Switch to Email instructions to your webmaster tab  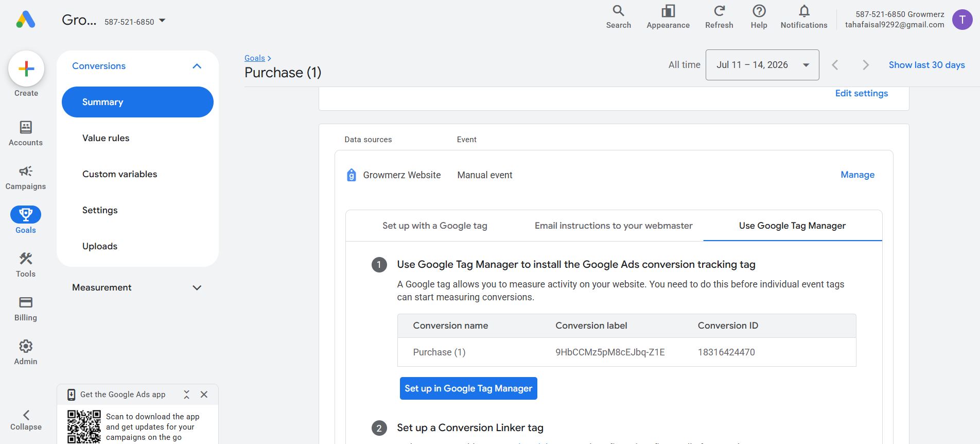(614, 226)
